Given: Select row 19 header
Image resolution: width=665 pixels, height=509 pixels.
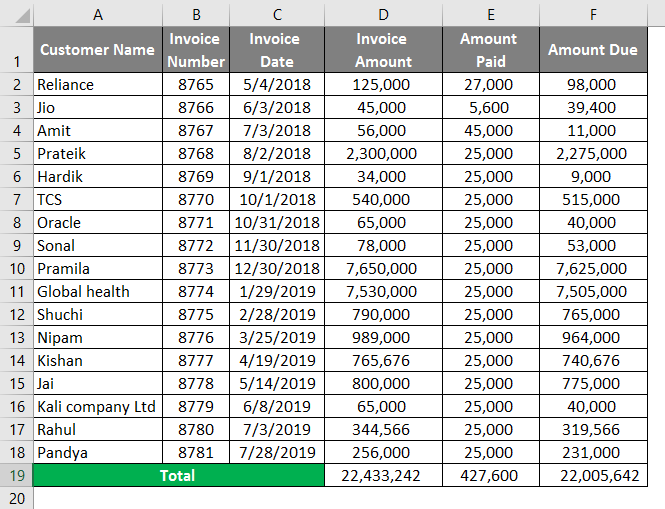Looking at the screenshot, I should pos(16,476).
